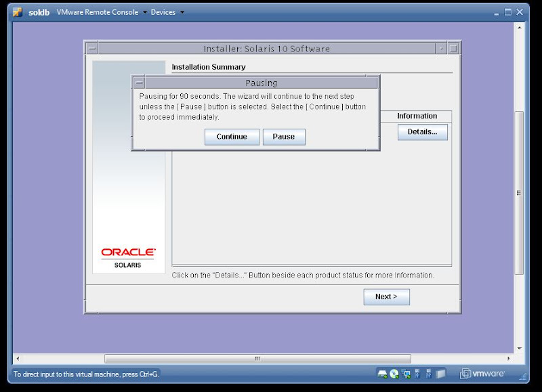
Task: Click the shared folder icon in status bar
Action: point(442,372)
